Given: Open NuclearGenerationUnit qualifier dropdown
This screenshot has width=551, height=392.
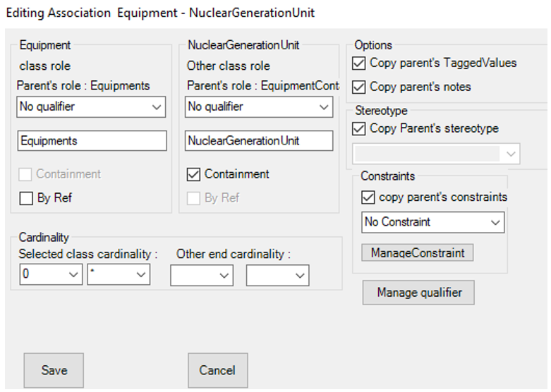Looking at the screenshot, I should (259, 106).
